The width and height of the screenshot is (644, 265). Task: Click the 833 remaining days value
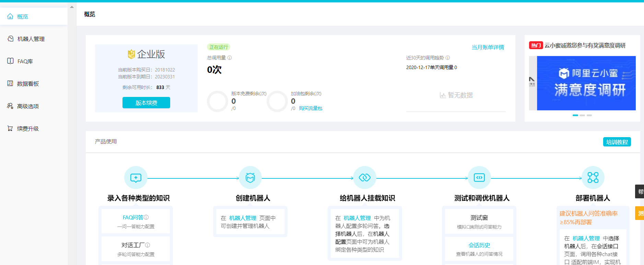click(x=160, y=87)
